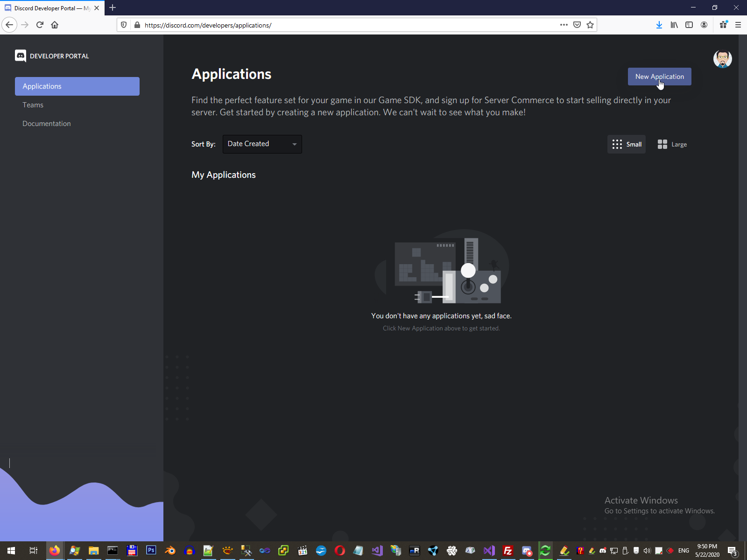The image size is (747, 560).
Task: Reload the current page
Action: (x=40, y=25)
